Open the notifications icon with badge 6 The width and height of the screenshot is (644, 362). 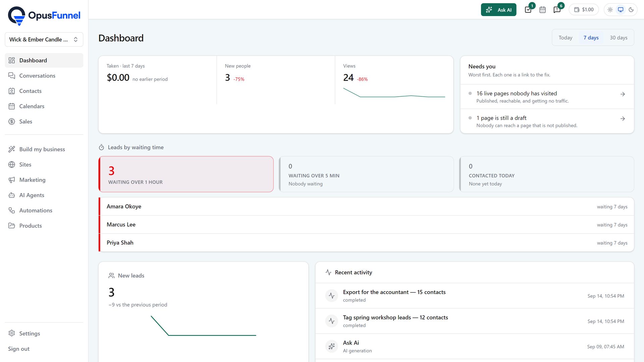(x=557, y=10)
